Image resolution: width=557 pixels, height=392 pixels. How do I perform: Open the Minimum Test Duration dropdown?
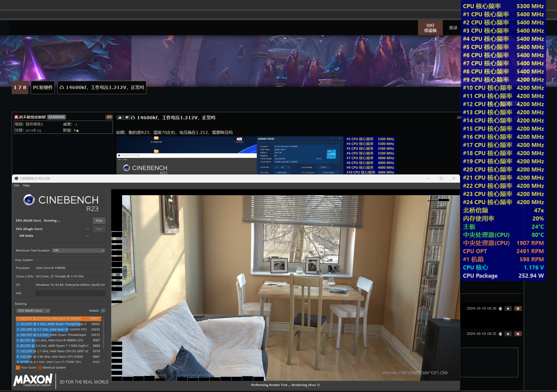(x=78, y=250)
